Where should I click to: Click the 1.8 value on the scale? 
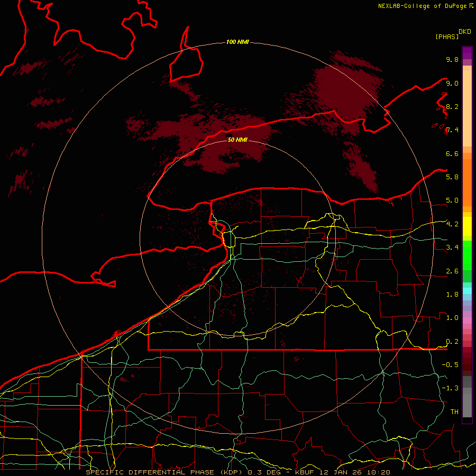(x=452, y=295)
